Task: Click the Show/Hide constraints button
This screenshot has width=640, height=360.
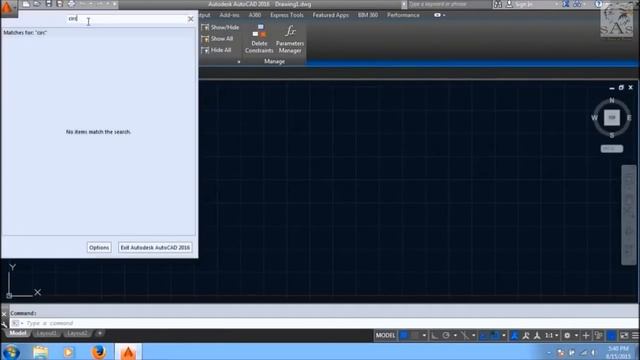Action: pyautogui.click(x=220, y=27)
